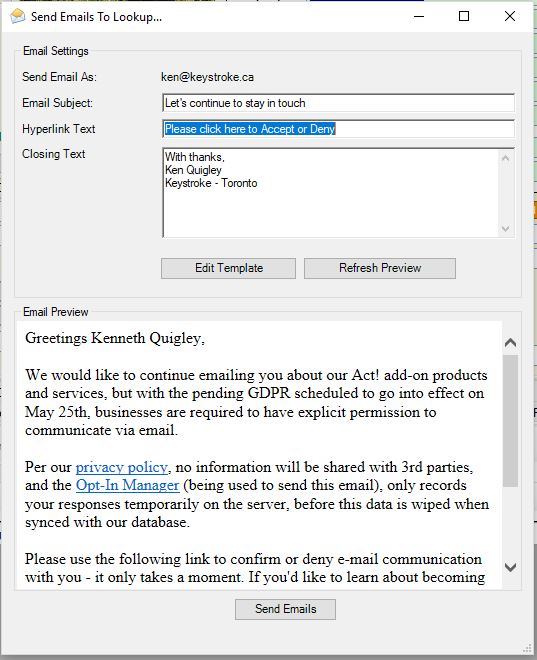Screen dimensions: 537x660
Task: Click the sender address ken@keystroke.ca
Action: click(207, 77)
